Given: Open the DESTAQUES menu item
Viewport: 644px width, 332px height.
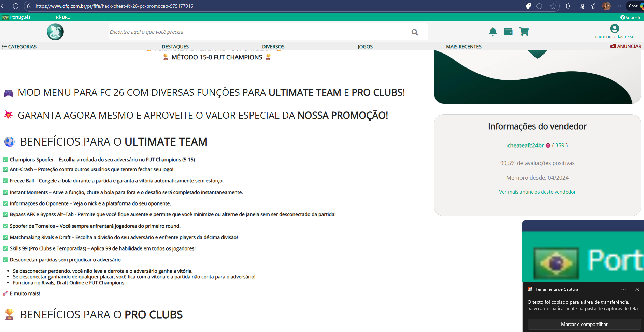Looking at the screenshot, I should click(175, 47).
